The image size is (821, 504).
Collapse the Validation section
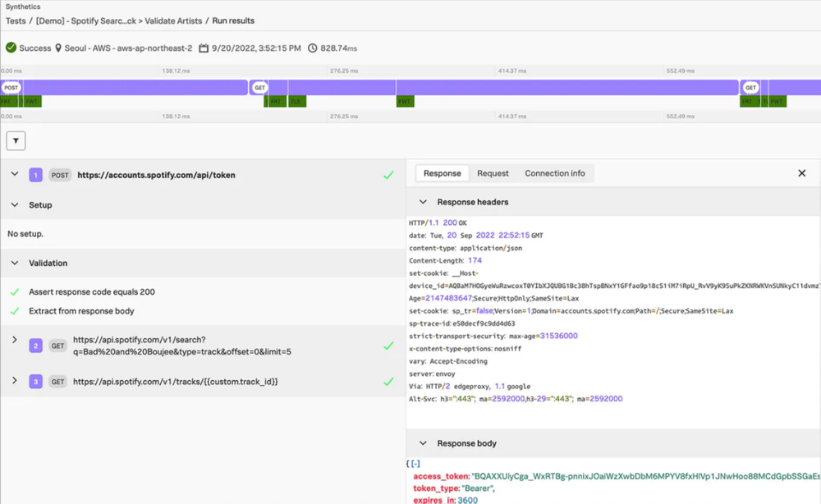(14, 263)
